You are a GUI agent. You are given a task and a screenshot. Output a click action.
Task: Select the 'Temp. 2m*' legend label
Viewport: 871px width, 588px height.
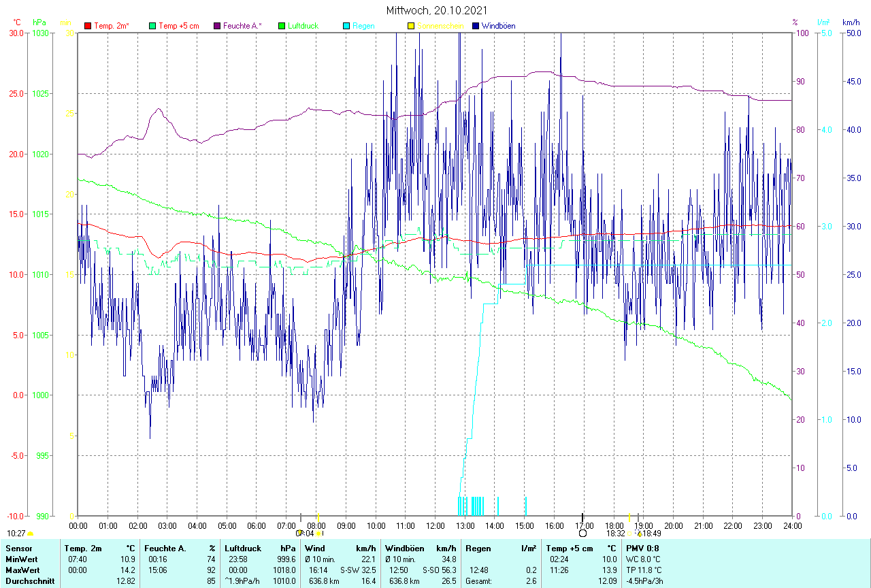point(112,26)
